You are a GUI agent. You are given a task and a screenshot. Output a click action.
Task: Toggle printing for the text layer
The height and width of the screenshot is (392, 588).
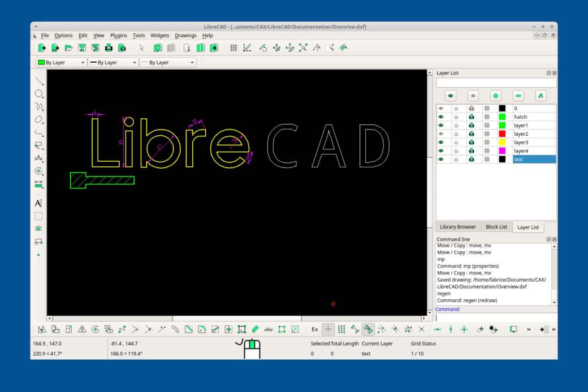(472, 160)
